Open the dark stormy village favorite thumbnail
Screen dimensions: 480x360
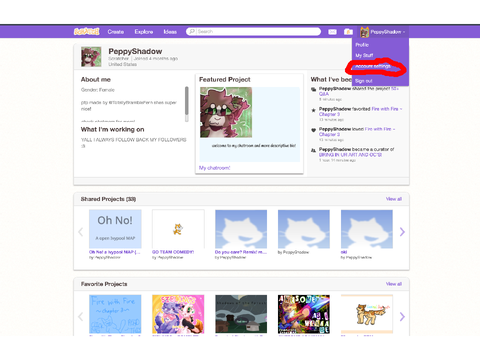pos(241,314)
